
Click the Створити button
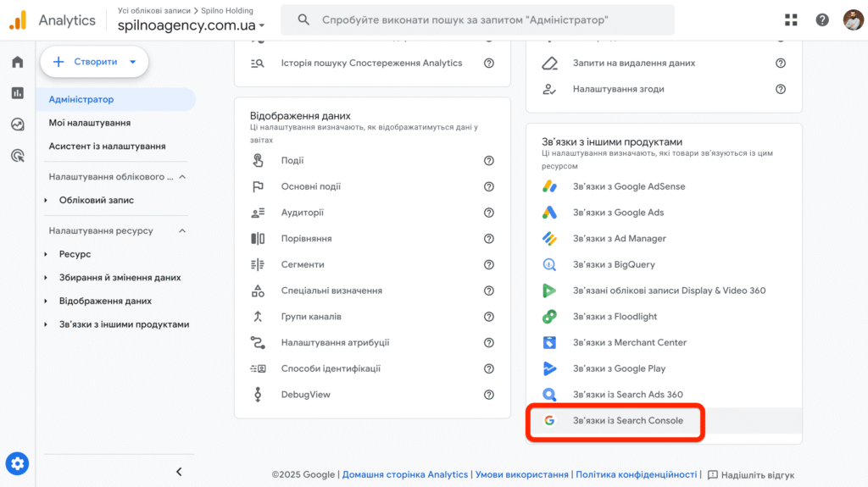tap(94, 62)
